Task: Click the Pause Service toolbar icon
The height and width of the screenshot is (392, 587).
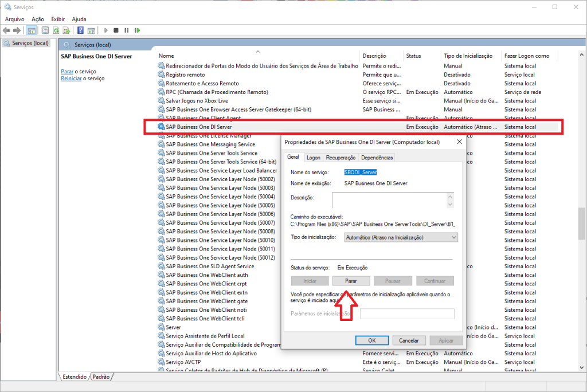Action: [127, 30]
